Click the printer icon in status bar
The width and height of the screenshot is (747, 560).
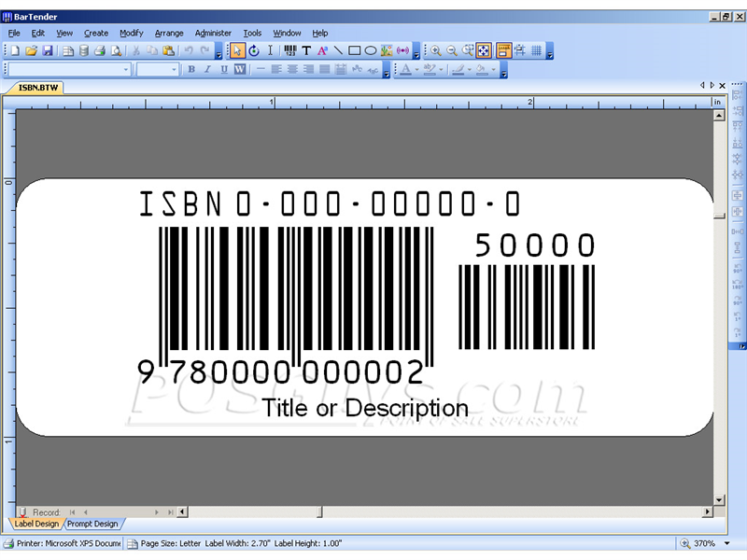8,543
